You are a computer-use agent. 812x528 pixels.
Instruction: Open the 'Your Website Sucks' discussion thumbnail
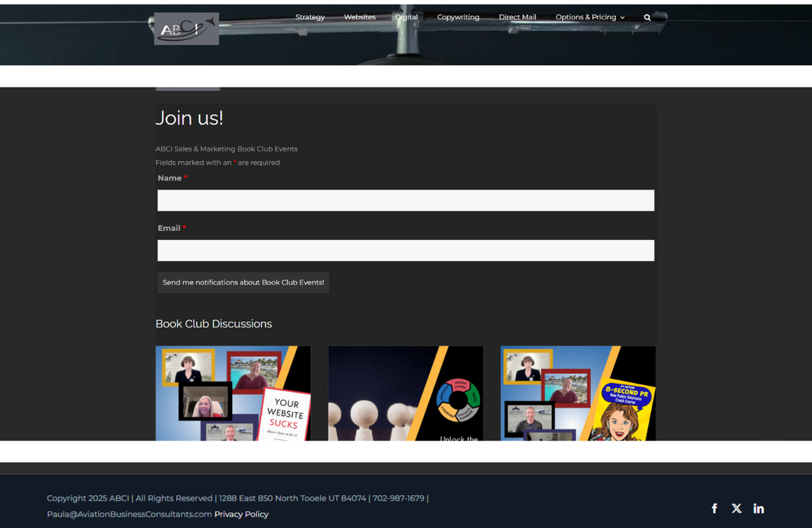pyautogui.click(x=233, y=393)
